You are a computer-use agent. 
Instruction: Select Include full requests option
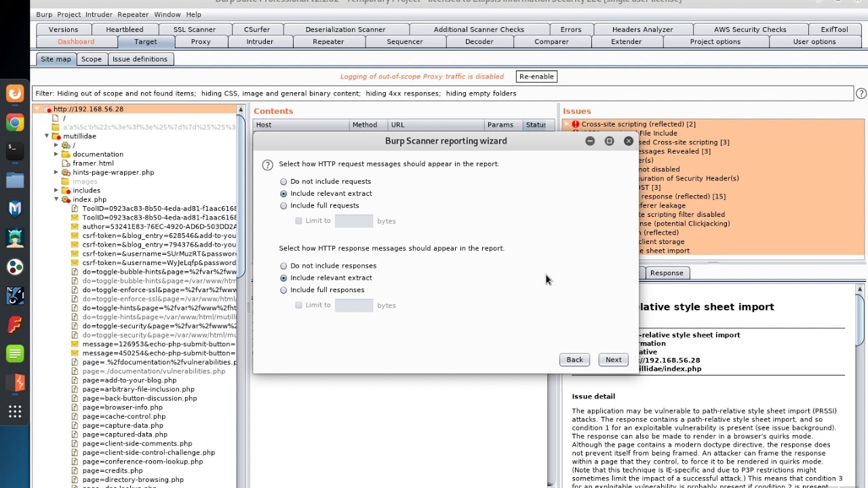(x=283, y=206)
